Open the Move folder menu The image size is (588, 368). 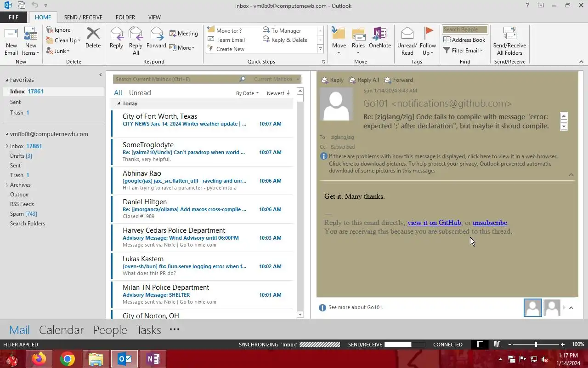339,41
